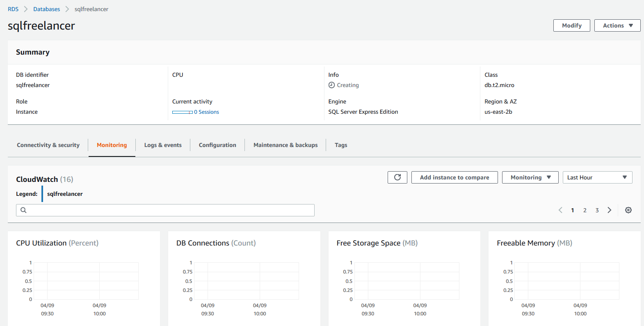This screenshot has height=326, width=644.
Task: Switch to Logs & events tab
Action: tap(163, 145)
